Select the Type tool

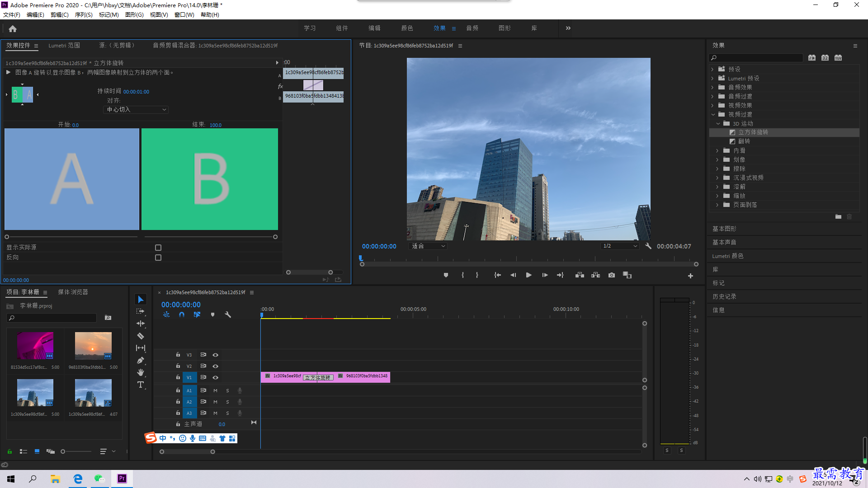[x=141, y=385]
